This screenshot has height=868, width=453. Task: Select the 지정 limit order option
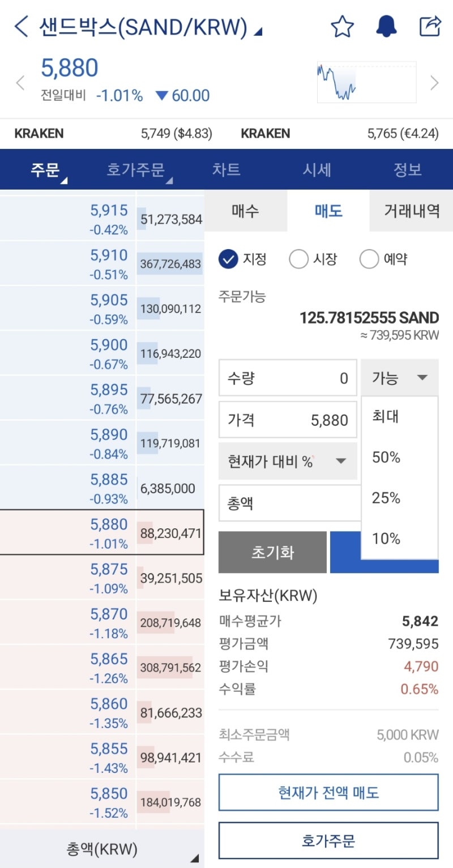click(x=242, y=260)
